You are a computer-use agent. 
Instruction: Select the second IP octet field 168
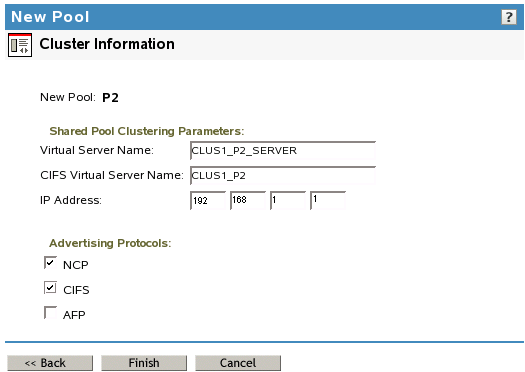248,200
